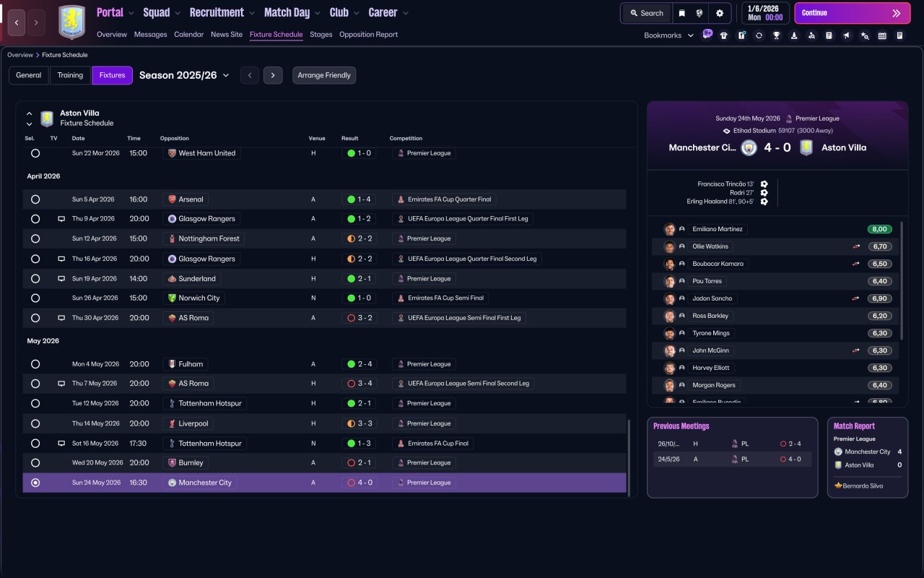Click the TV icon for Sunderland fixture
The width and height of the screenshot is (924, 578).
click(x=61, y=279)
